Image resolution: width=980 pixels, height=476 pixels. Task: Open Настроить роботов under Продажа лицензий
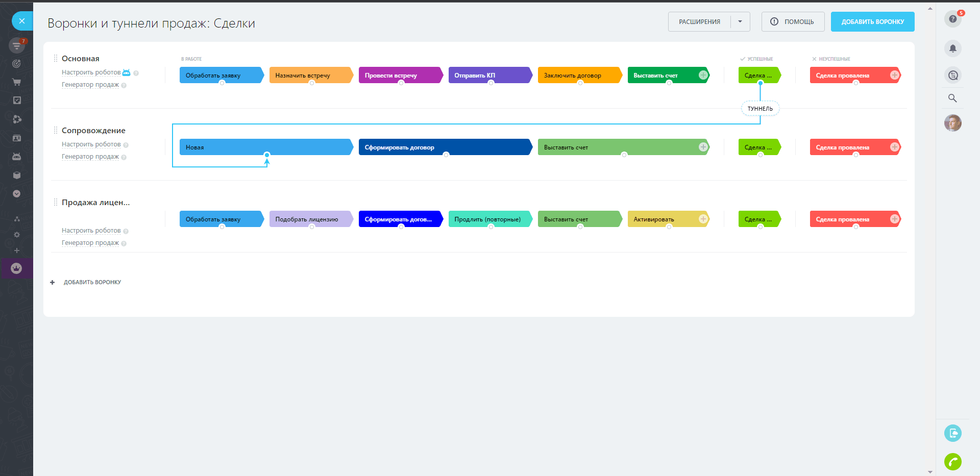point(91,231)
